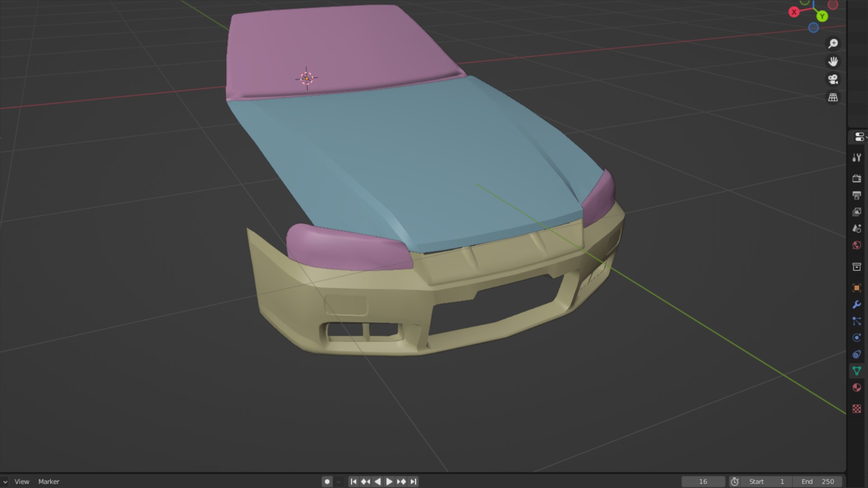868x488 pixels.
Task: Open the timeline View menu
Action: [22, 482]
